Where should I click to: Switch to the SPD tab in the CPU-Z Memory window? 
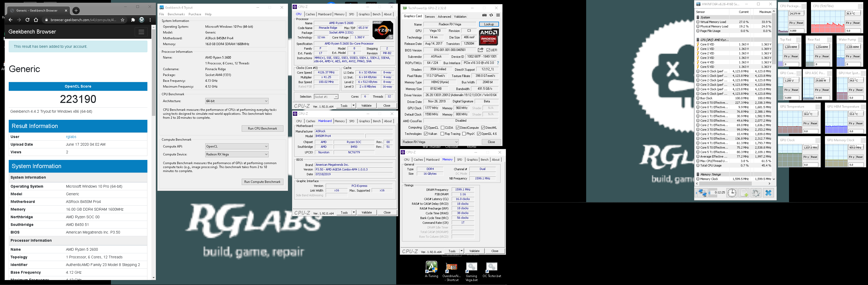point(460,160)
